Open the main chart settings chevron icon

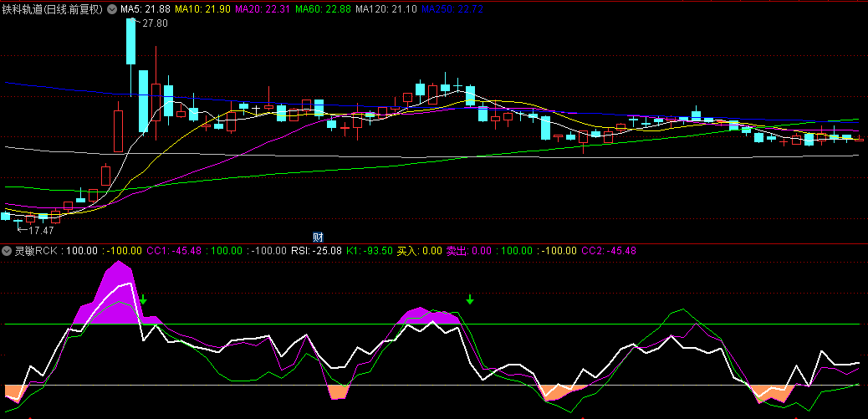click(x=112, y=9)
